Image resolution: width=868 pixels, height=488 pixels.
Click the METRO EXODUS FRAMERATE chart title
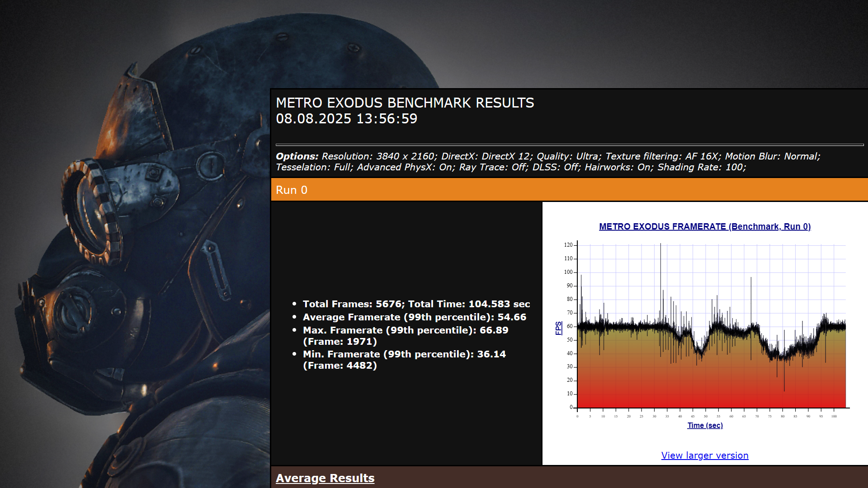tap(704, 226)
